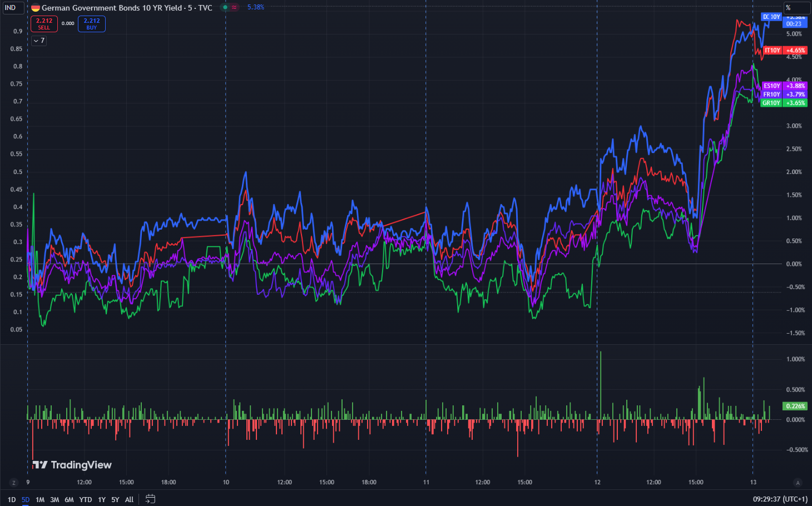812x506 pixels.
Task: Select the All time range
Action: coord(129,499)
